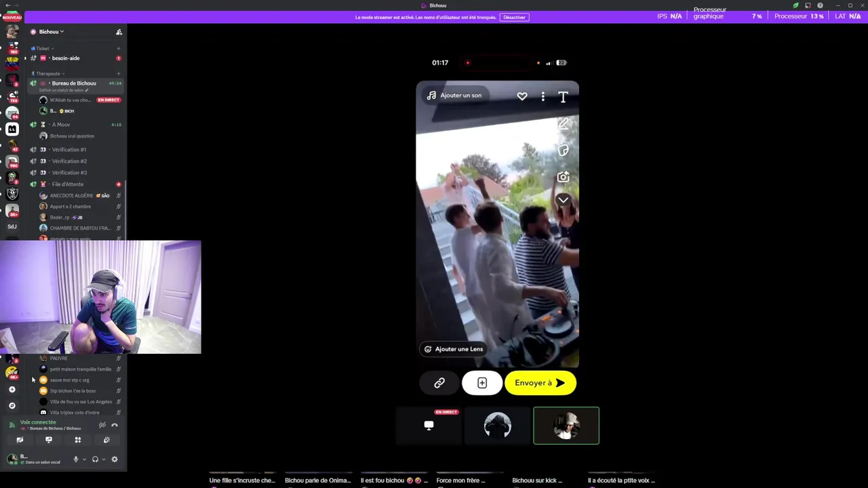The image size is (868, 488).
Task: Open the soundboard icon
Action: click(x=106, y=440)
